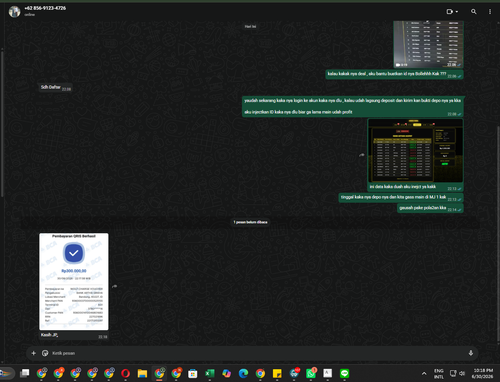Click the chat scrollbar on the right edge
Screen dimensions: 500x382
click(498, 233)
